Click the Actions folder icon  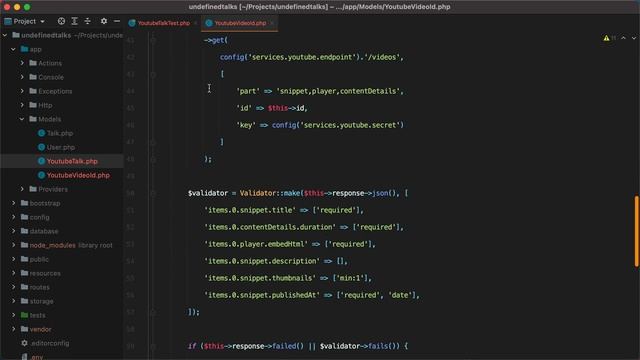coord(33,63)
